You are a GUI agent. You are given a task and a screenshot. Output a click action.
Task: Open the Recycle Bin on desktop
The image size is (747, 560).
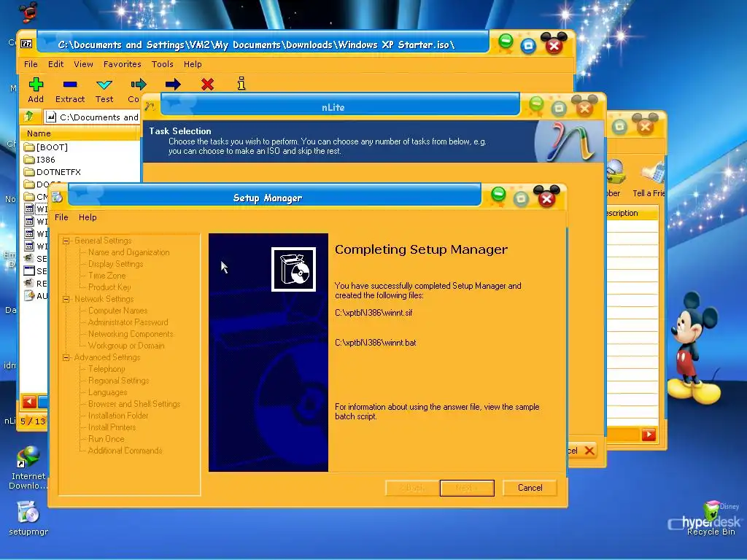click(x=711, y=518)
